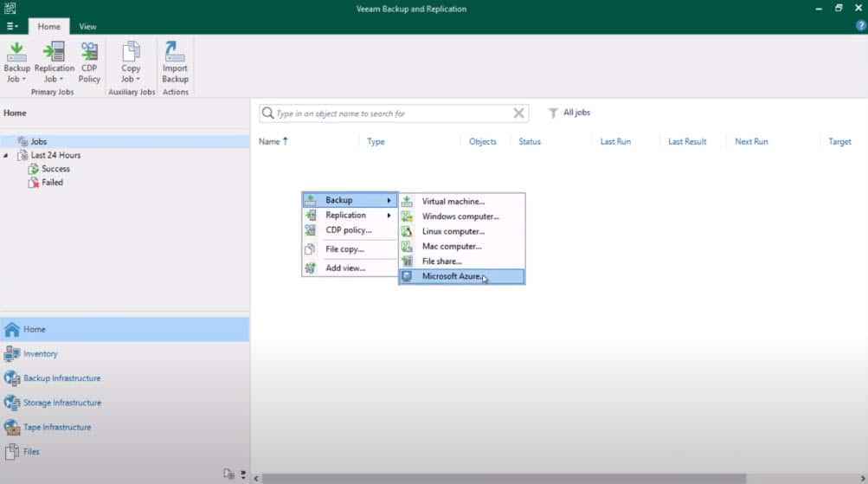Switch to the View ribbon tab

87,26
